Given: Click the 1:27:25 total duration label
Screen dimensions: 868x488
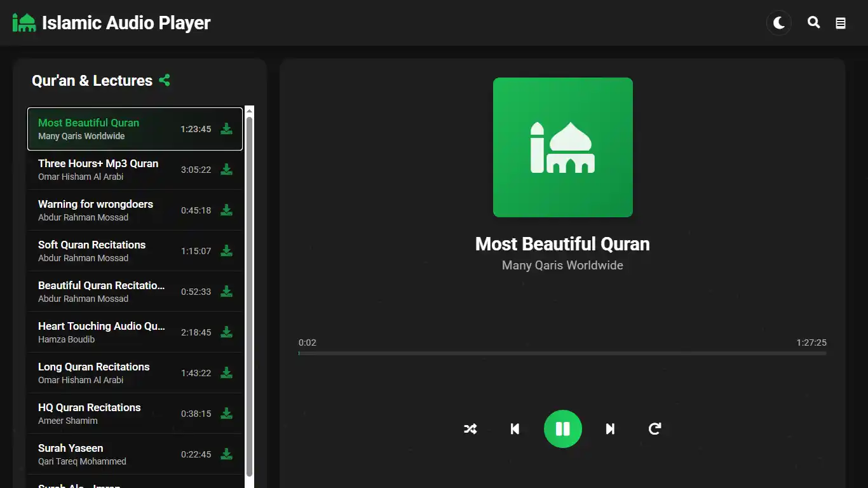Looking at the screenshot, I should pyautogui.click(x=811, y=342).
